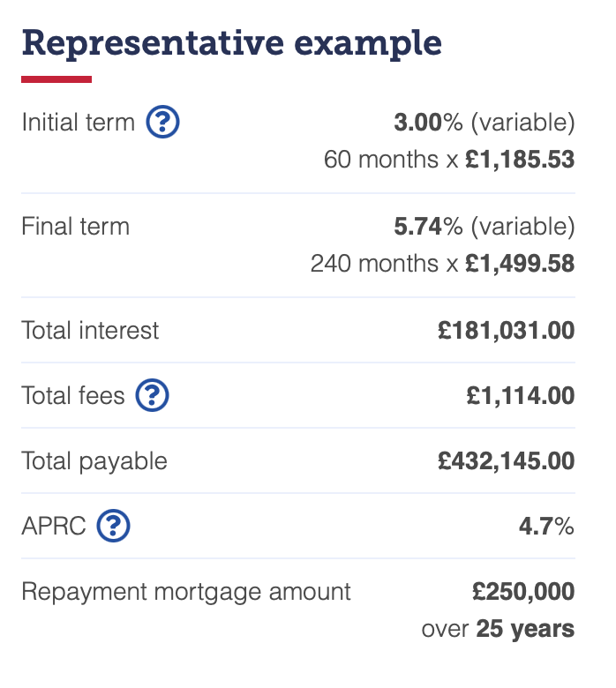Click the £1,185.53 monthly payment value
Image resolution: width=616 pixels, height=688 pixels.
point(520,160)
